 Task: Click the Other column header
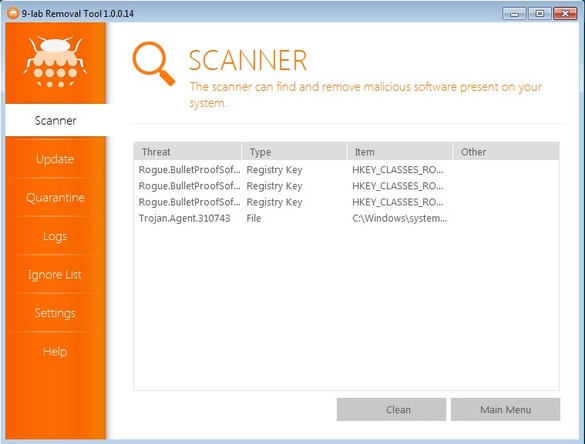506,151
